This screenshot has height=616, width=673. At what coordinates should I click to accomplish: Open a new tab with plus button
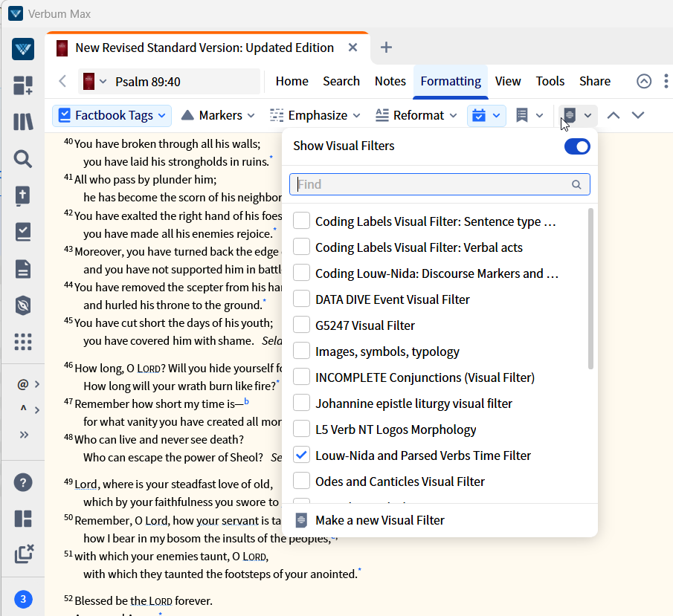(x=386, y=48)
